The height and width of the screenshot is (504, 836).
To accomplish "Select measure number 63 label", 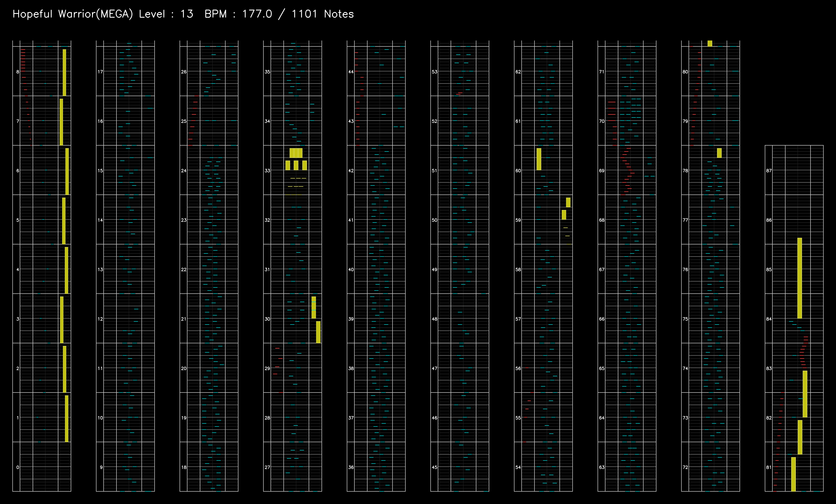I will pyautogui.click(x=602, y=467).
